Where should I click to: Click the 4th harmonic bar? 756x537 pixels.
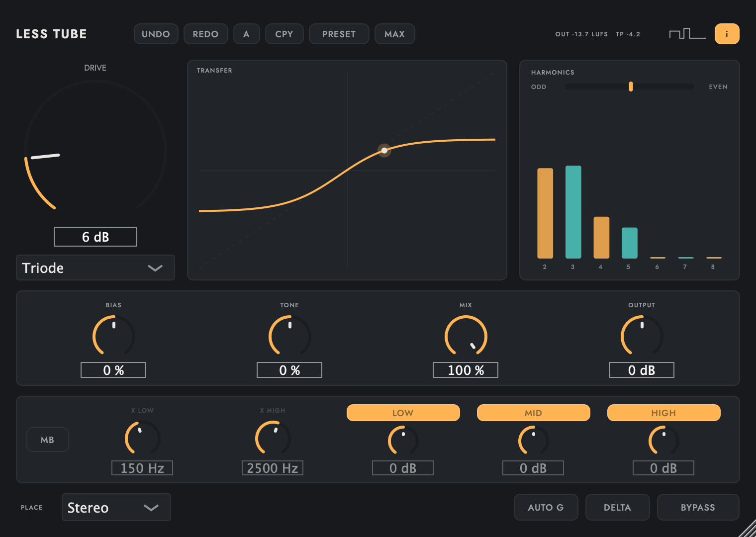point(601,238)
